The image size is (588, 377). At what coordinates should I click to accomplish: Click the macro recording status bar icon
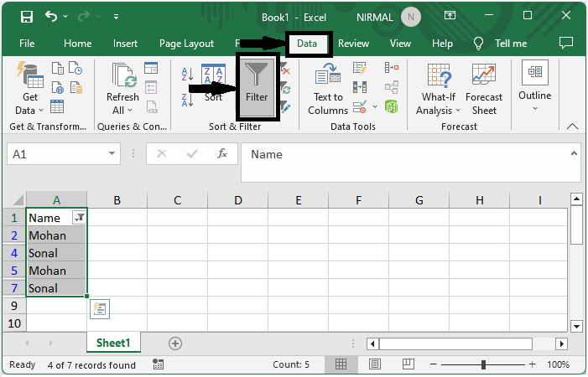(158, 364)
